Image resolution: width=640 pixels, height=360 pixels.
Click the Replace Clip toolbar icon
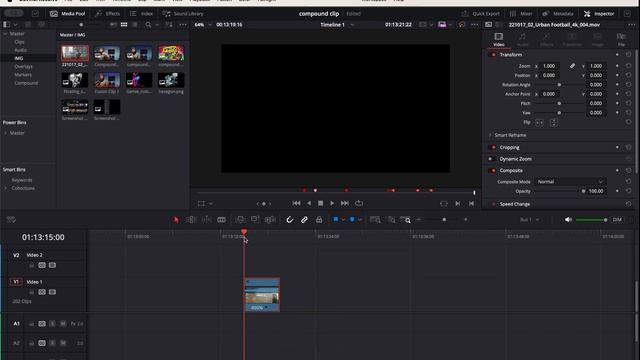[x=270, y=220]
